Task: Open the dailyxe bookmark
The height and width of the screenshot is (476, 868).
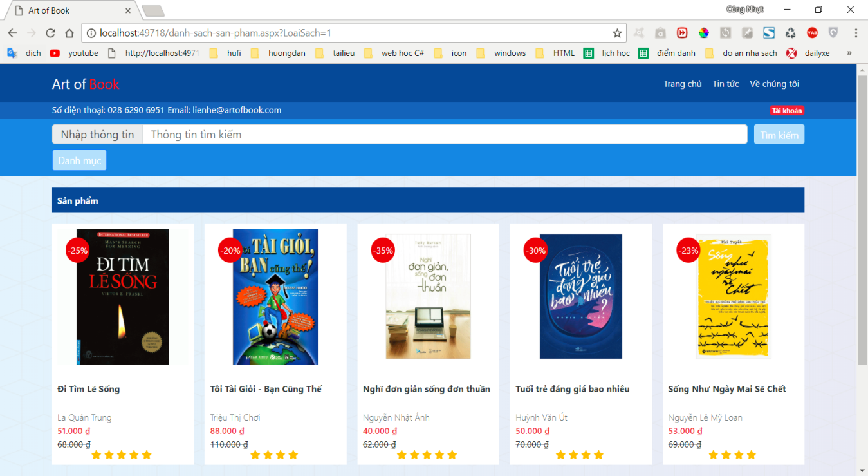Action: click(x=809, y=53)
